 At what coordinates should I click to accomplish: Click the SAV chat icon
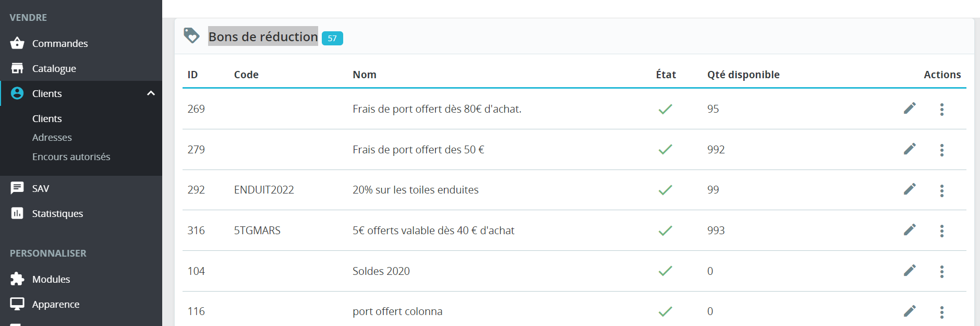(17, 188)
